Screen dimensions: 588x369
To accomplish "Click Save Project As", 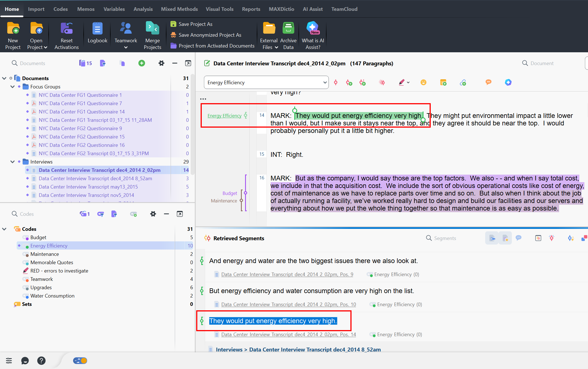I will click(191, 24).
